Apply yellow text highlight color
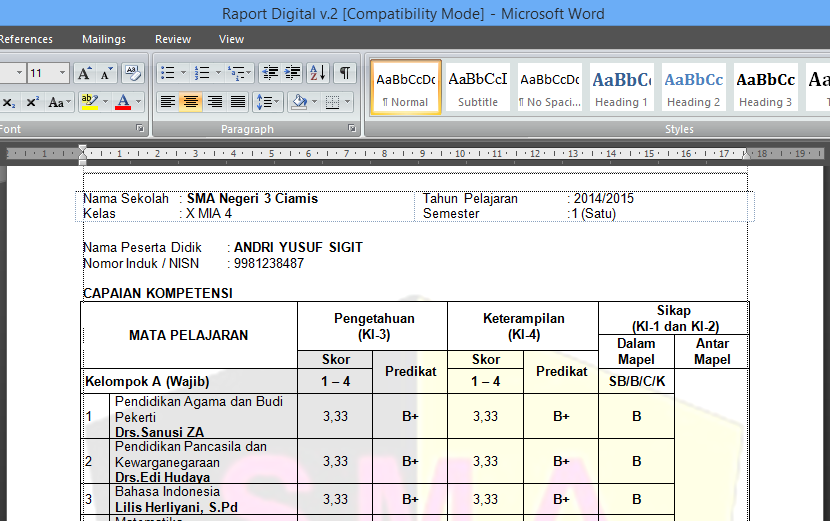The width and height of the screenshot is (830, 521). pos(89,102)
